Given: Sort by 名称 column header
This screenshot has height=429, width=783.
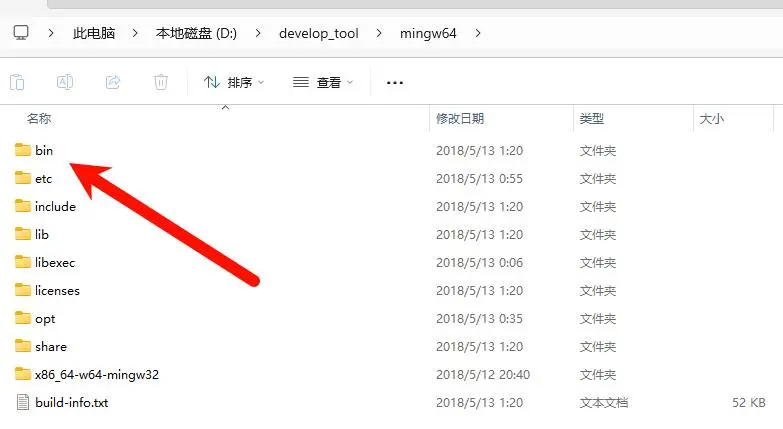Looking at the screenshot, I should [x=39, y=119].
